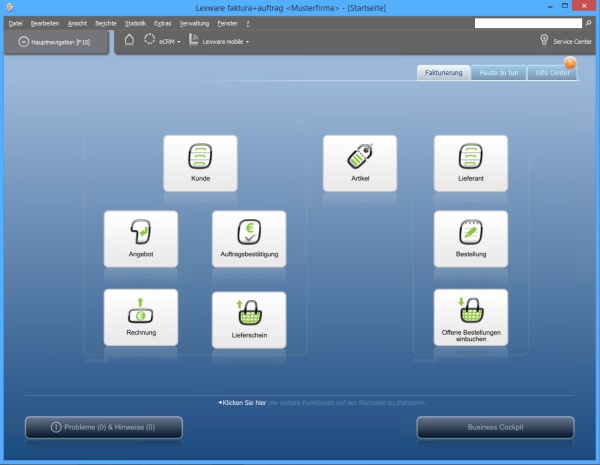Open the ? help menu
Viewport: 600px width, 465px height.
[248, 23]
